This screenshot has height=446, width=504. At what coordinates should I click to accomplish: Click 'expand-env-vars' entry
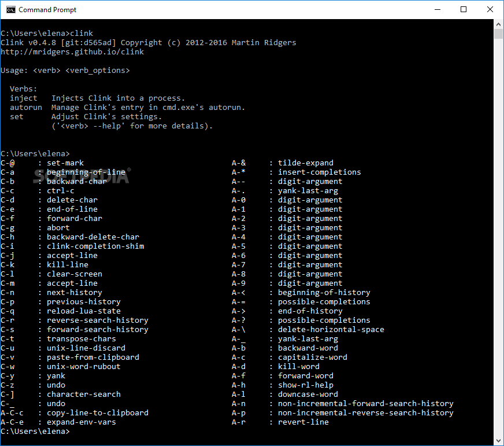tap(81, 422)
